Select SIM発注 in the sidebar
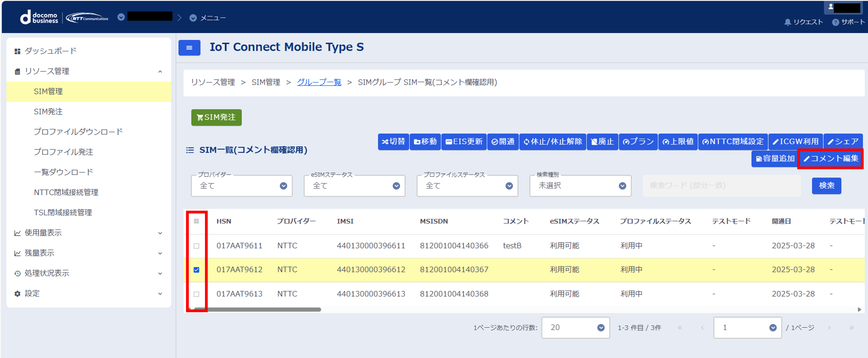 tap(48, 112)
